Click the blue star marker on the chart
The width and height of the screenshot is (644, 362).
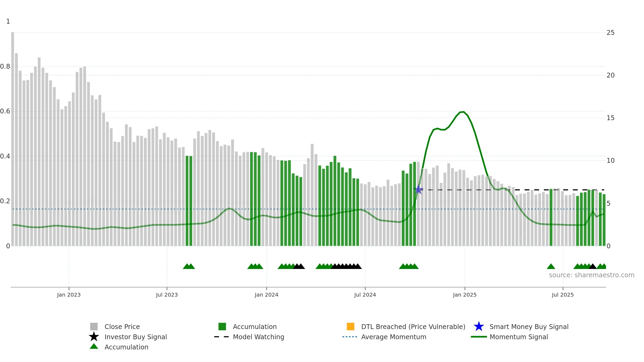[x=418, y=190]
